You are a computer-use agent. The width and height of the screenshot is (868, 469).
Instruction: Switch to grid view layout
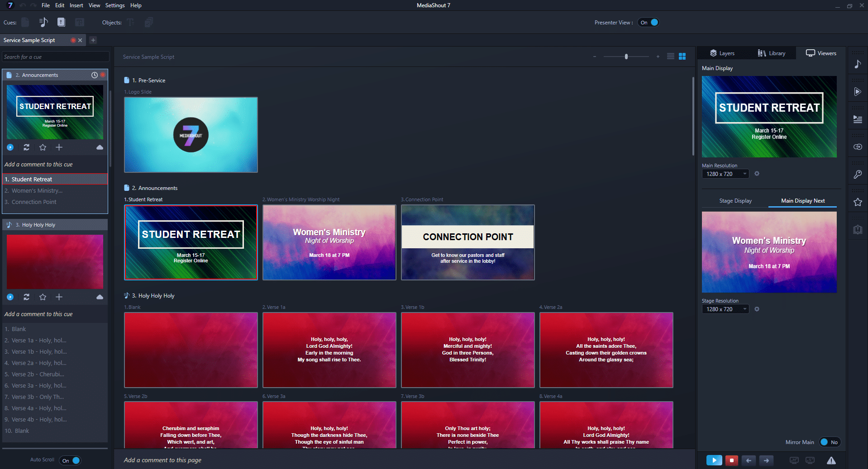pos(682,57)
